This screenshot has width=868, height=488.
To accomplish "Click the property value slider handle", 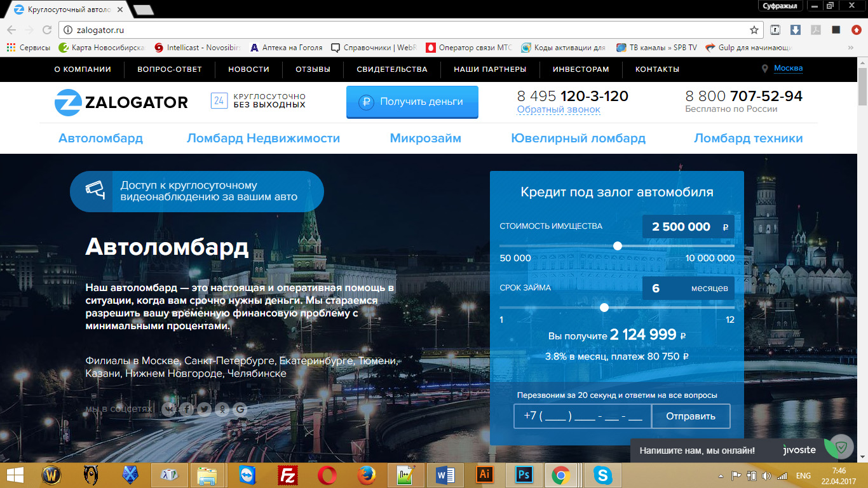I will click(617, 246).
